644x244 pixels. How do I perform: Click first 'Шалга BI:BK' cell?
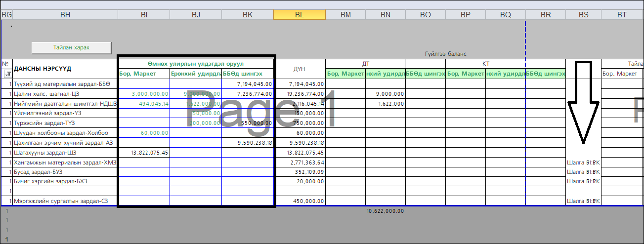(x=583, y=163)
